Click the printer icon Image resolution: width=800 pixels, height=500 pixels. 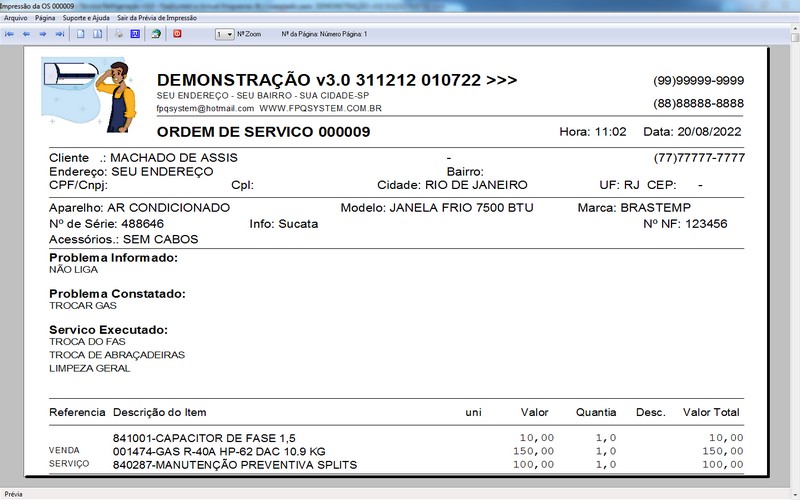click(x=118, y=34)
